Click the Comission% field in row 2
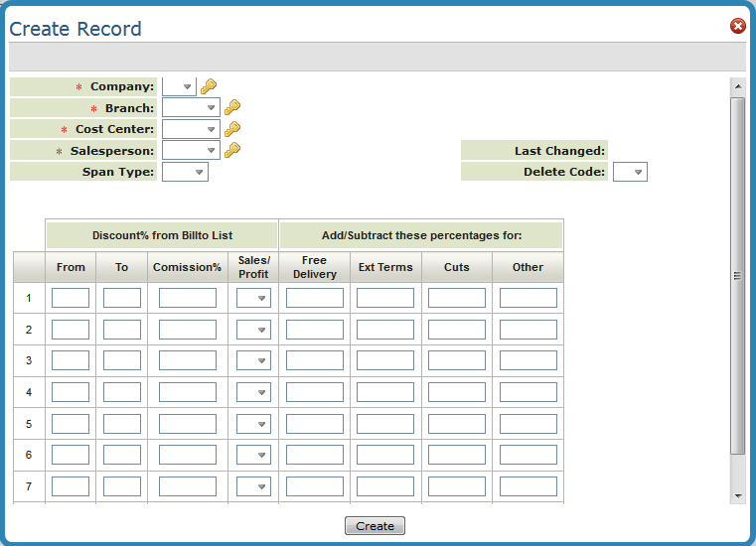This screenshot has width=756, height=546. [x=188, y=330]
